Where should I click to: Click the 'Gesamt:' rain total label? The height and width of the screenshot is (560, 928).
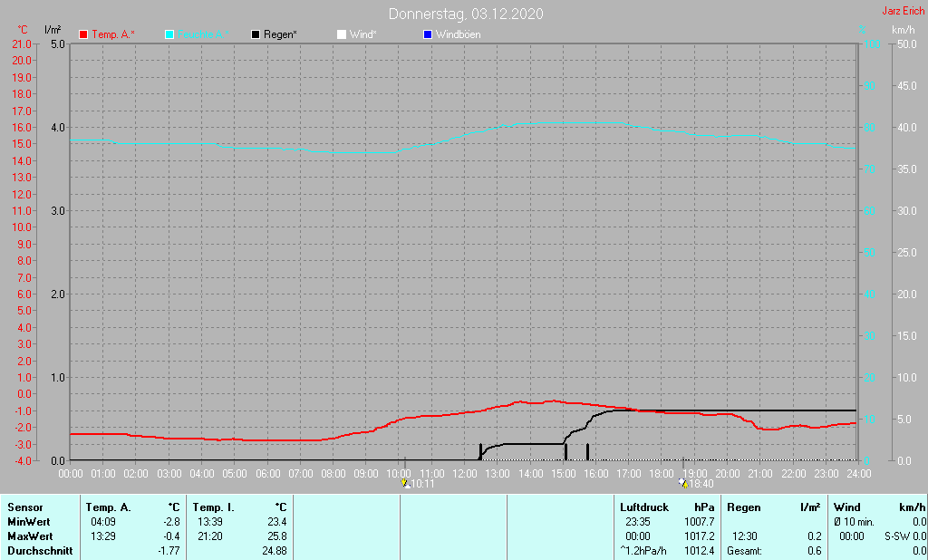point(745,551)
